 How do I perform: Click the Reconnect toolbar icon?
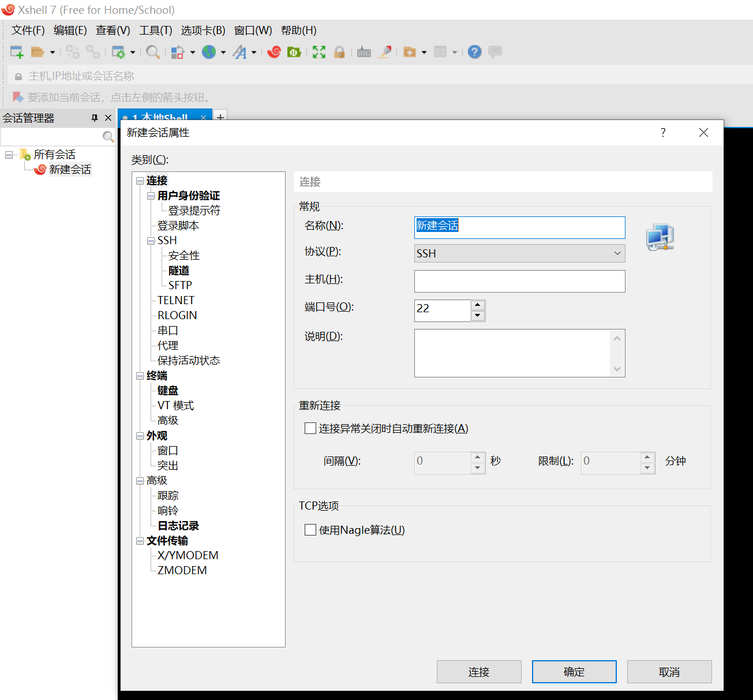pyautogui.click(x=72, y=52)
